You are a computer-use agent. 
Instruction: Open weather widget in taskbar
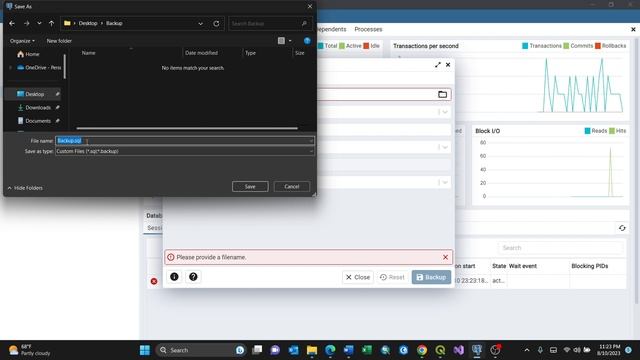(x=30, y=350)
